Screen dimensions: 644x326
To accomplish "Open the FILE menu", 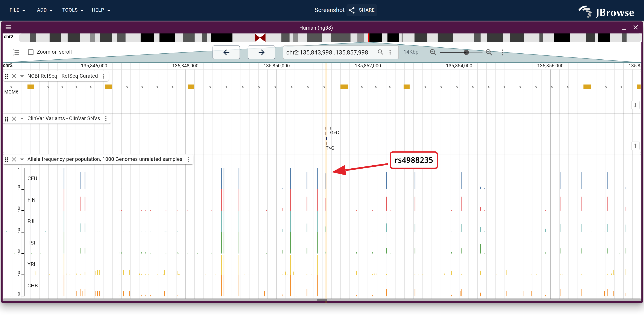I will [x=17, y=10].
